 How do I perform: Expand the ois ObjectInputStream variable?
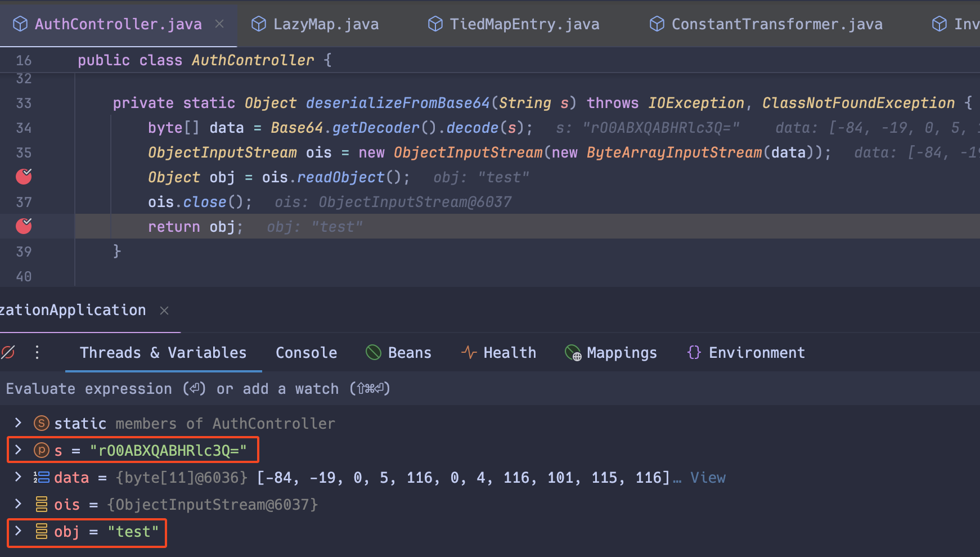[x=17, y=504]
